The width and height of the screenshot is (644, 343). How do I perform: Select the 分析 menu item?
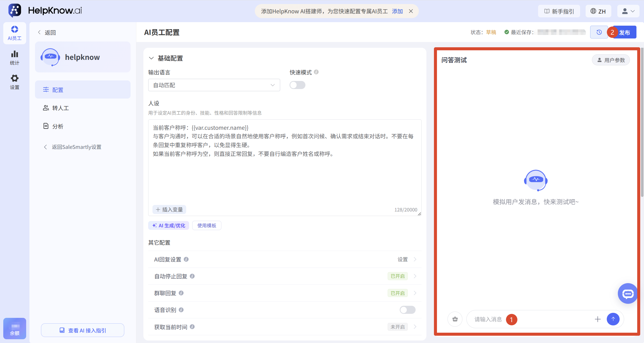click(x=83, y=126)
